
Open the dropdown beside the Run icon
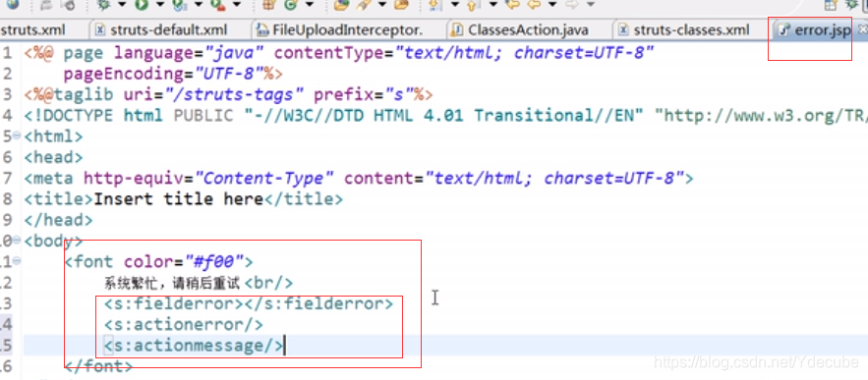pyautogui.click(x=160, y=5)
